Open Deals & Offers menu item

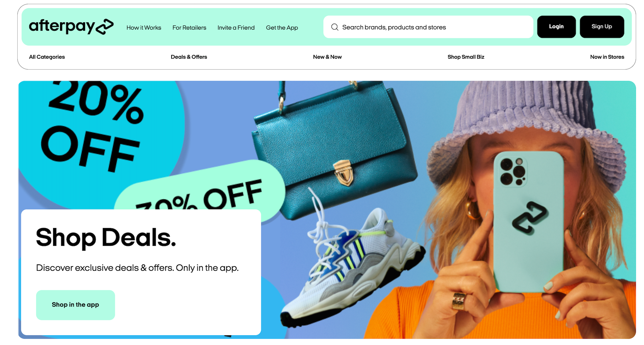pyautogui.click(x=189, y=57)
